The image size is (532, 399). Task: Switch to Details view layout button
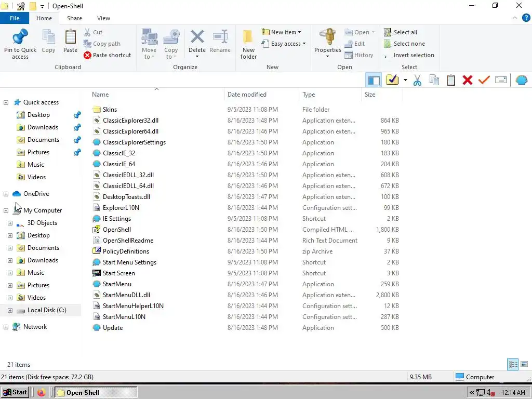click(x=513, y=365)
